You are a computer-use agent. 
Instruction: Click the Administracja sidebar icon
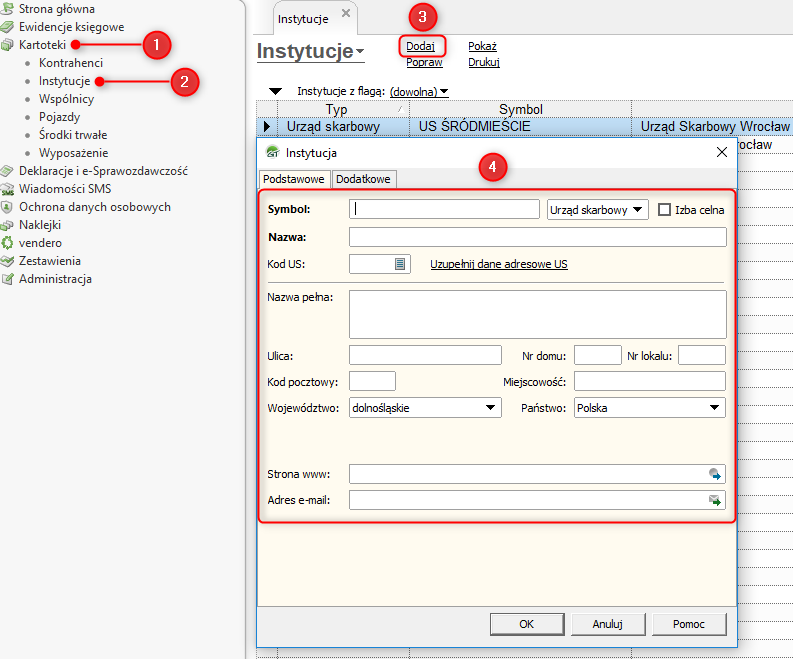pos(8,279)
